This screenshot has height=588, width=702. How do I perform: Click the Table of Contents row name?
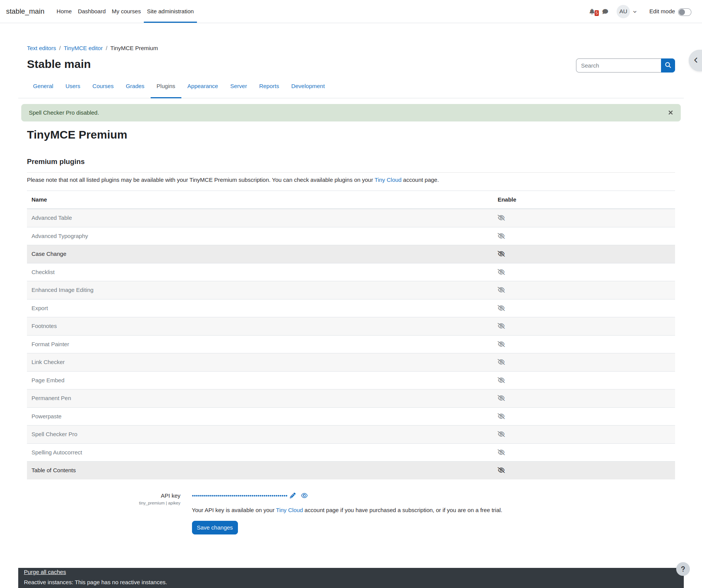pos(54,470)
